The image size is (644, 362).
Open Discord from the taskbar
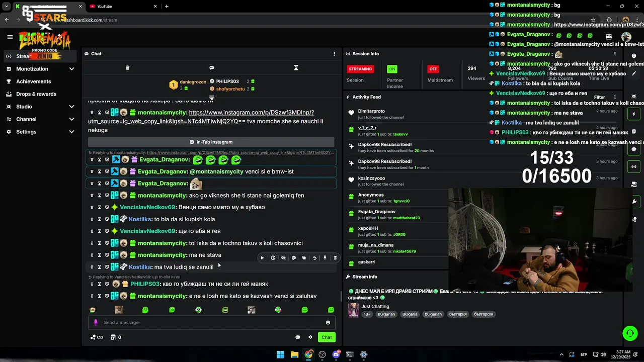coord(336,354)
